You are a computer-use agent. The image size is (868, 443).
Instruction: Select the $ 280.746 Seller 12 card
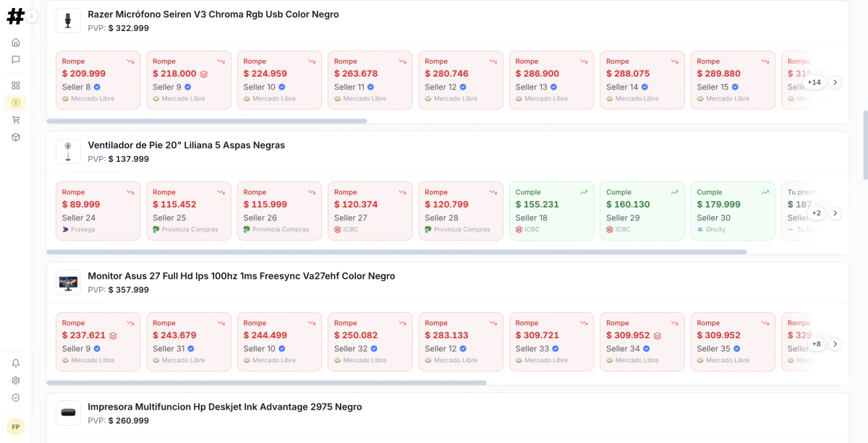click(461, 80)
